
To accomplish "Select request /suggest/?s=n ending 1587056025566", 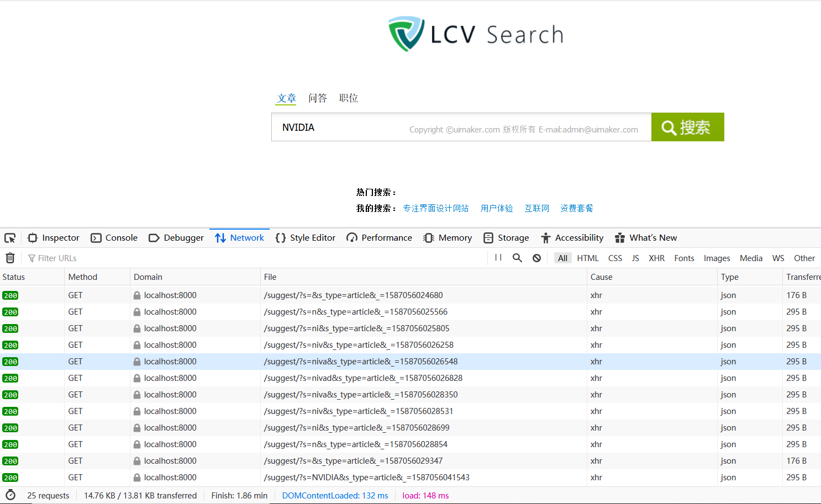I will click(410, 312).
